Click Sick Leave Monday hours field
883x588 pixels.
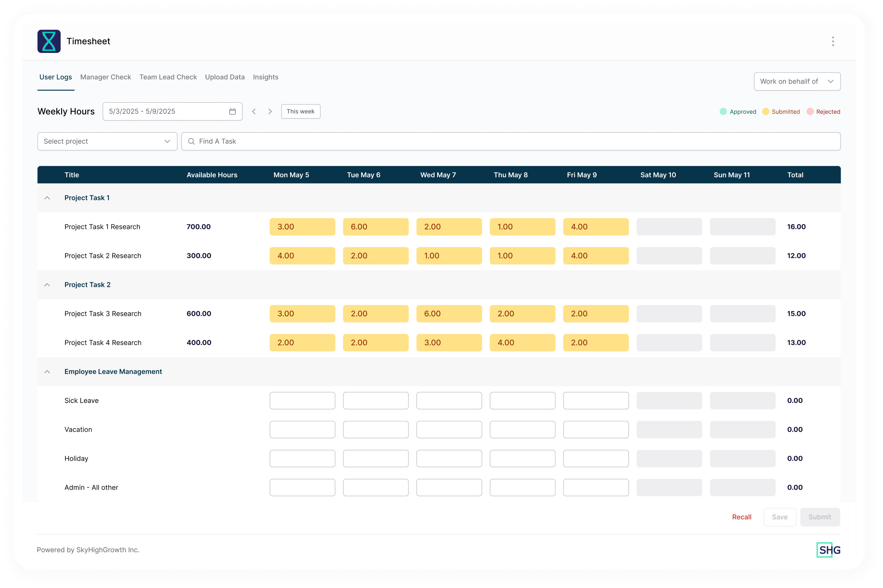click(x=302, y=400)
